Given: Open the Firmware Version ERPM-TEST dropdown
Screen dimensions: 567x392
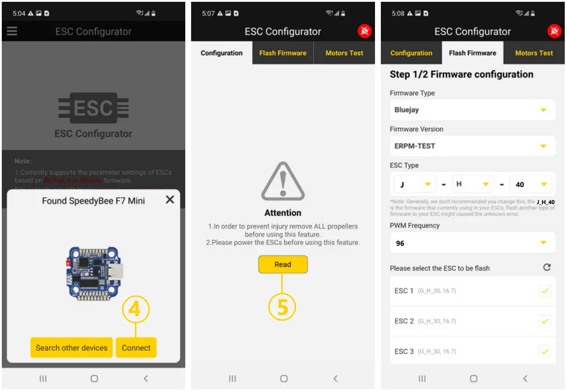Looking at the screenshot, I should pyautogui.click(x=472, y=146).
